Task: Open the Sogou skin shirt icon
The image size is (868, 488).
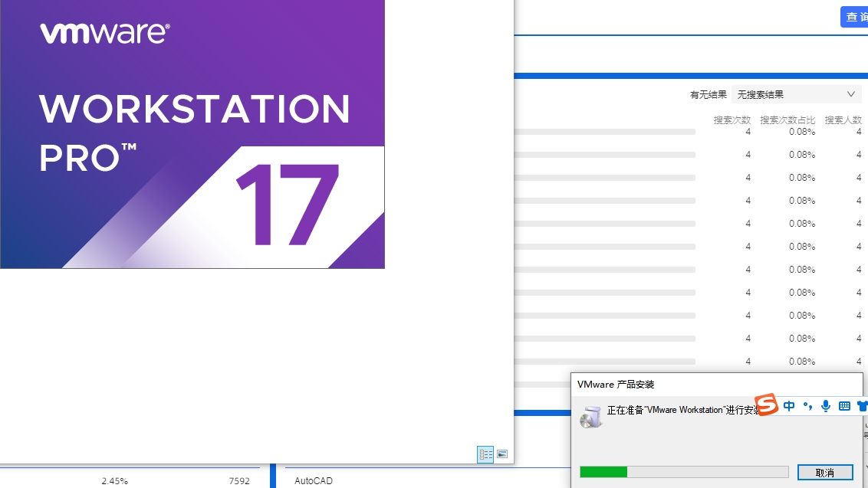Action: [862, 406]
